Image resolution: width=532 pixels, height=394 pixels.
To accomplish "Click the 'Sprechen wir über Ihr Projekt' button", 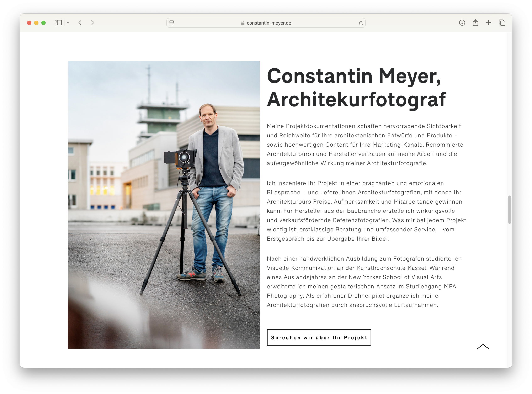I will (x=319, y=338).
